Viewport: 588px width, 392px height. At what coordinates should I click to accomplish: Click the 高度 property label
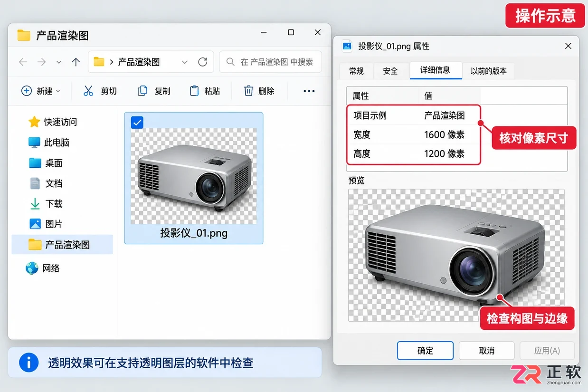click(361, 154)
